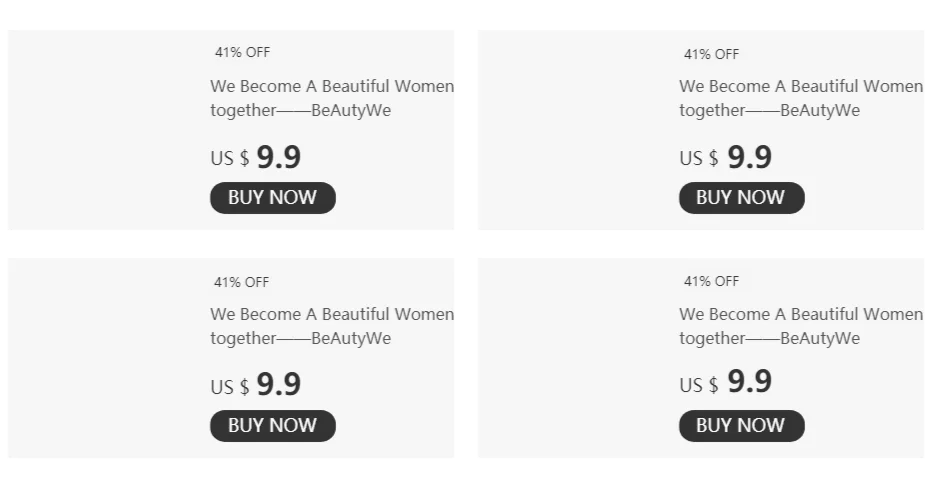The image size is (932, 485).
Task: Click BUY NOW in the top-left card
Action: pos(272,198)
